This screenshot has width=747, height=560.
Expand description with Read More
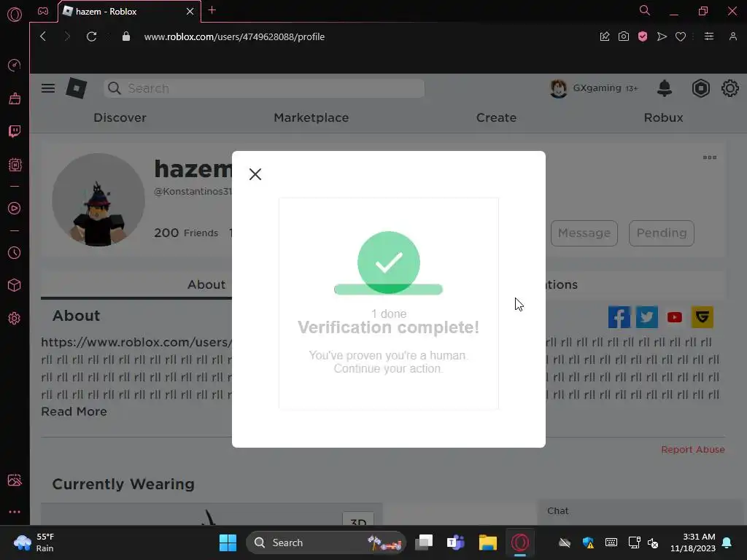tap(74, 411)
